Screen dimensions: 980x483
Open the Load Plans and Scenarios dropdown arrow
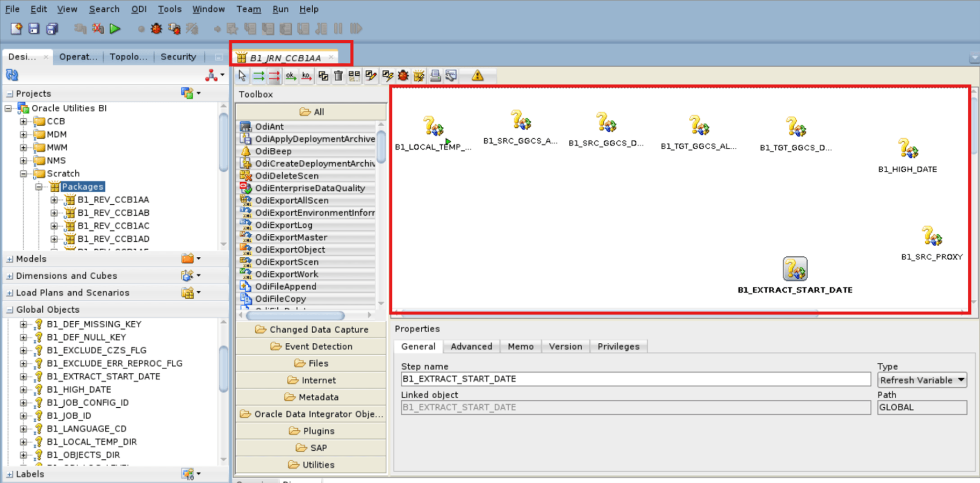[199, 292]
